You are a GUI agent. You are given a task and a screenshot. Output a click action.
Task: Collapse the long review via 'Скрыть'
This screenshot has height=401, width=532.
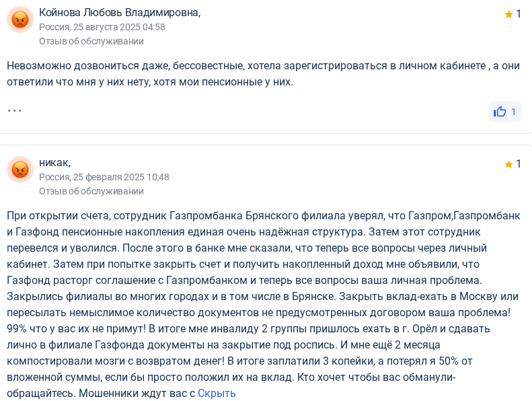pyautogui.click(x=217, y=393)
